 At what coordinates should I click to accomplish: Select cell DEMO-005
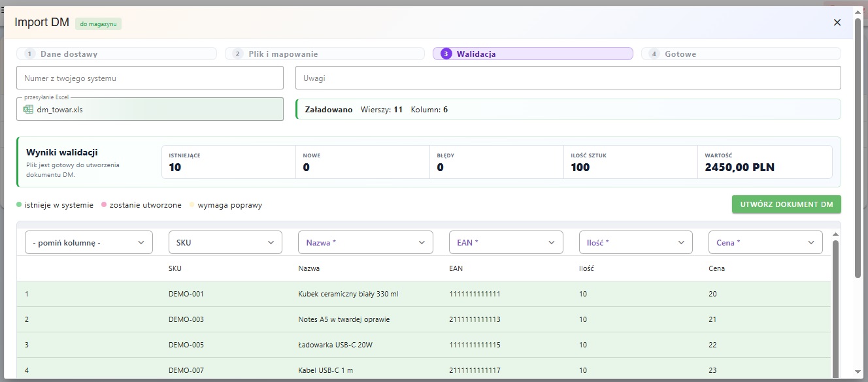[186, 345]
